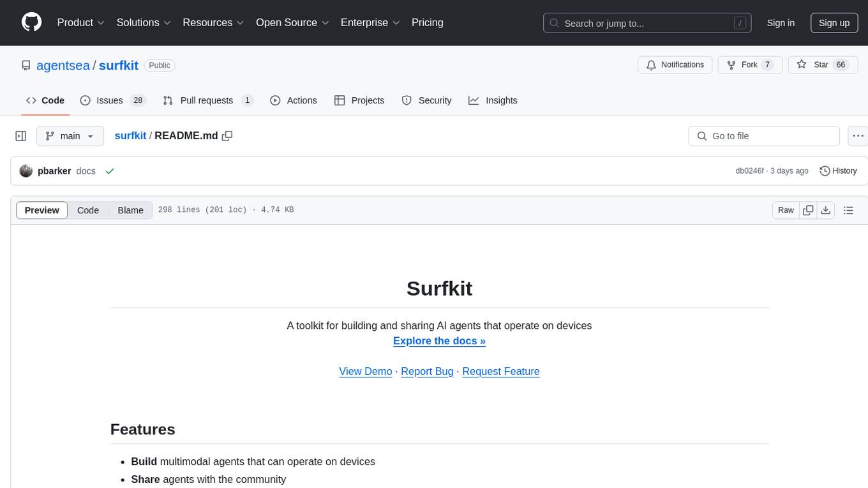The image size is (868, 488).
Task: Open the pbarker author link
Action: [54, 171]
